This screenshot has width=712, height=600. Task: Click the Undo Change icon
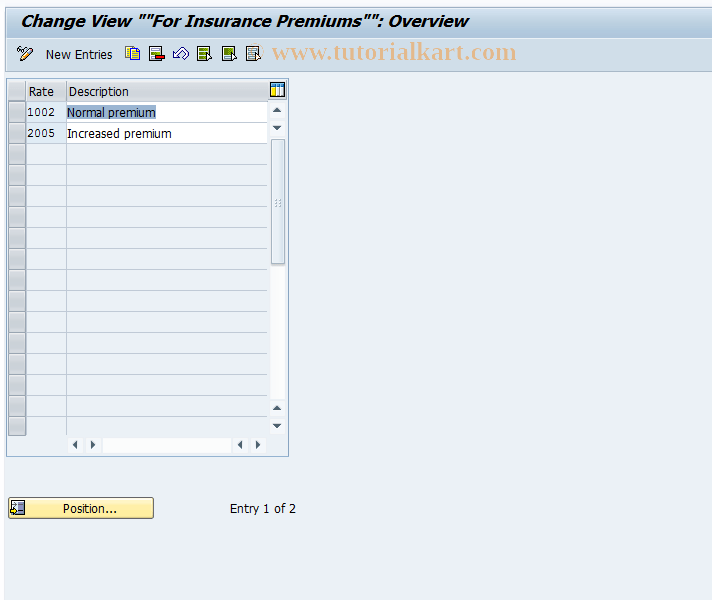coord(181,54)
